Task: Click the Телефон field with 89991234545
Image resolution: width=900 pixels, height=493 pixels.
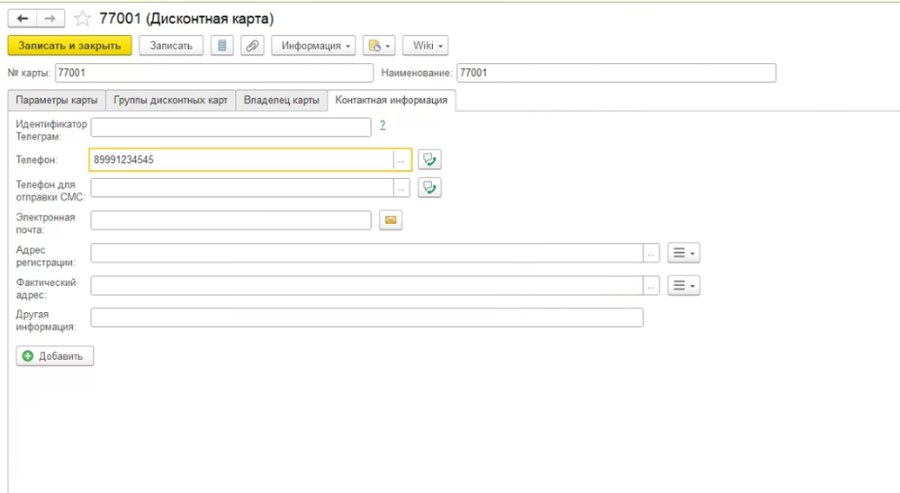Action: click(x=242, y=160)
